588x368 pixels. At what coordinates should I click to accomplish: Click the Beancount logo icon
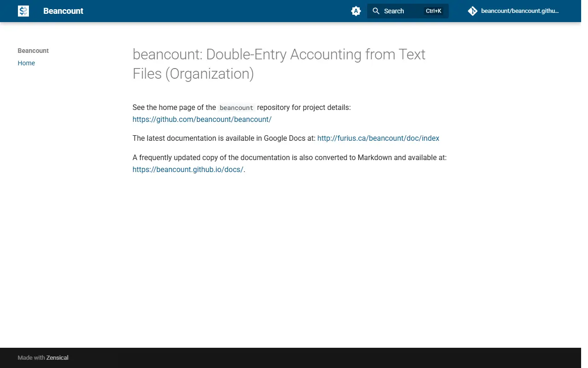tap(23, 11)
